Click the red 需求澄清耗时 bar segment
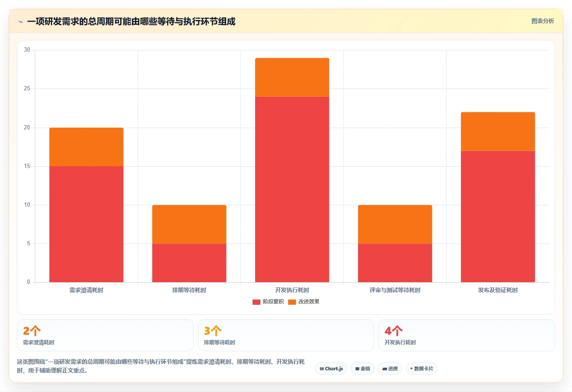This screenshot has height=392, width=572. pyautogui.click(x=86, y=224)
